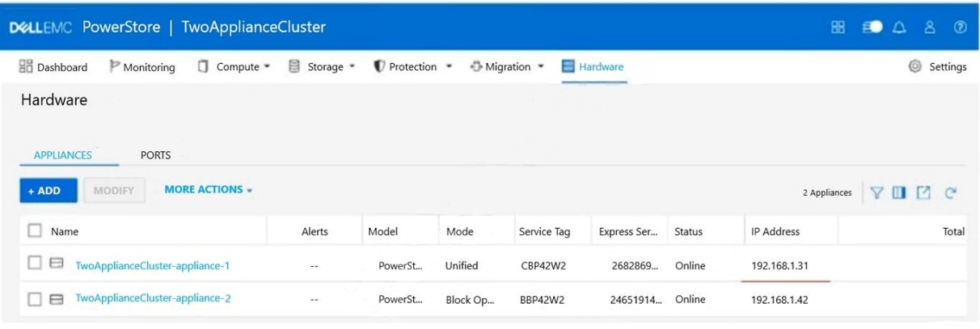Check the TwoApplianceCluster-appliance-1 row checkbox
The height and width of the screenshot is (329, 980).
pyautogui.click(x=36, y=264)
